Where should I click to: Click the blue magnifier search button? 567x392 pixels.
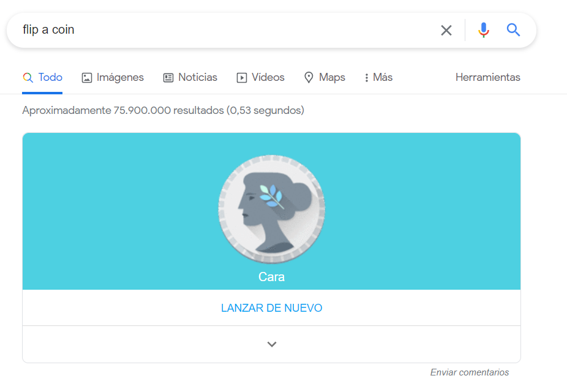(513, 30)
